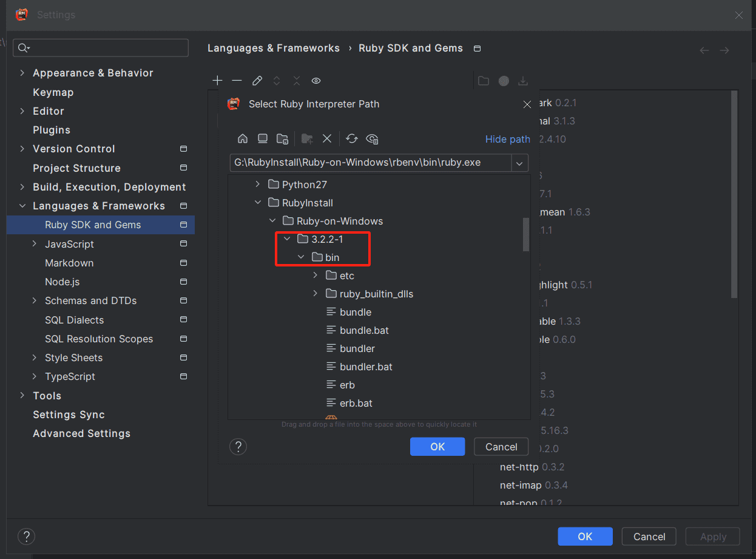Select the bin folder in tree
The image size is (756, 559).
coord(326,257)
